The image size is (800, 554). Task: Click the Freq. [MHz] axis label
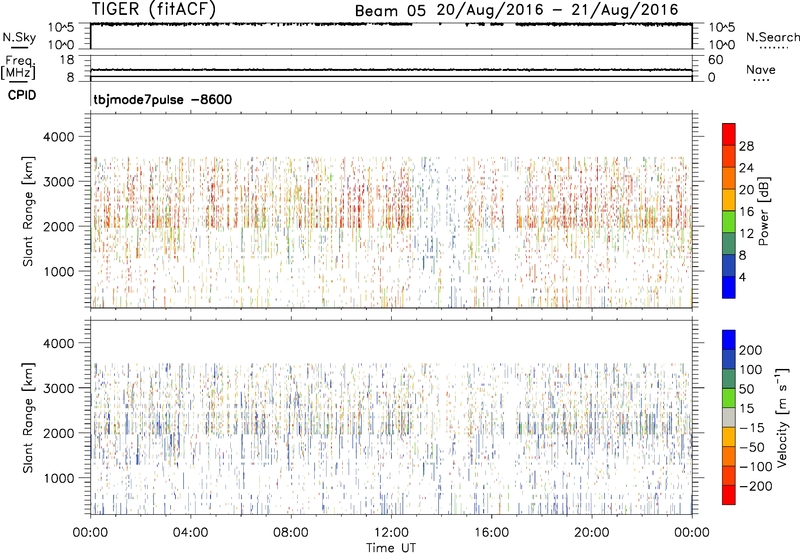point(18,67)
